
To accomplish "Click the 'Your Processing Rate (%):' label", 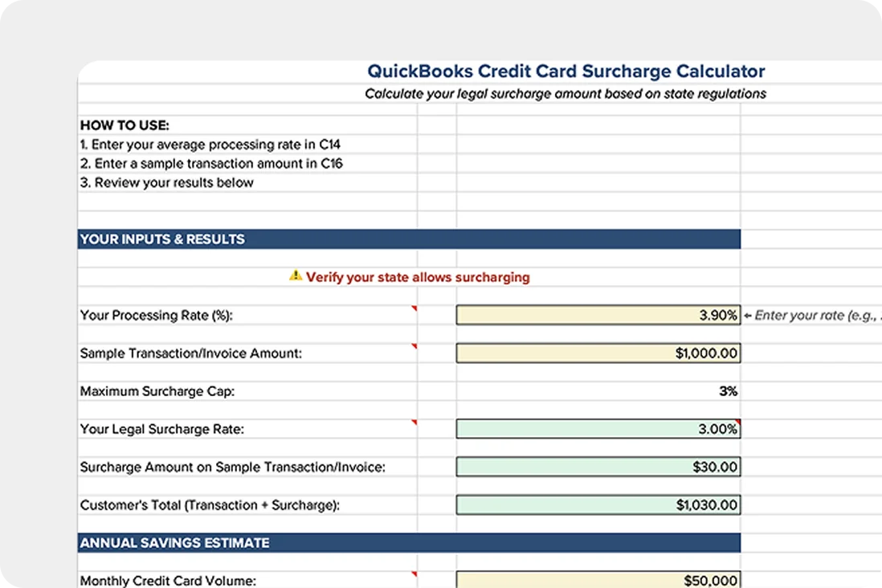I will tap(157, 316).
